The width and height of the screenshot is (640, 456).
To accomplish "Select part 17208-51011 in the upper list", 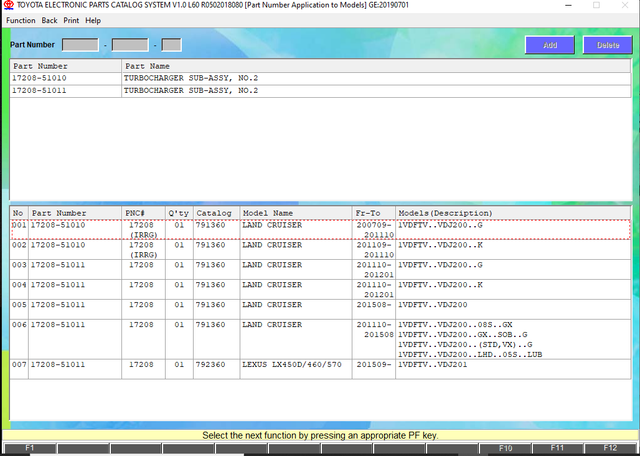I will pos(40,91).
